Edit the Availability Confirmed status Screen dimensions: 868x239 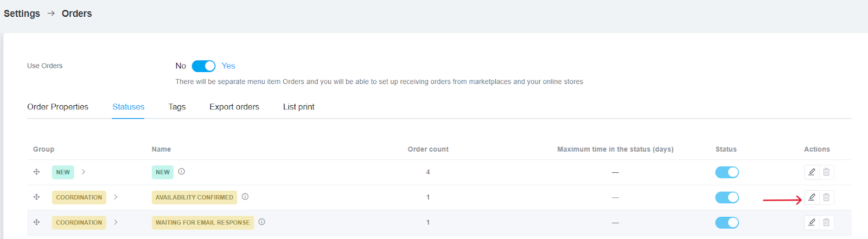click(812, 197)
